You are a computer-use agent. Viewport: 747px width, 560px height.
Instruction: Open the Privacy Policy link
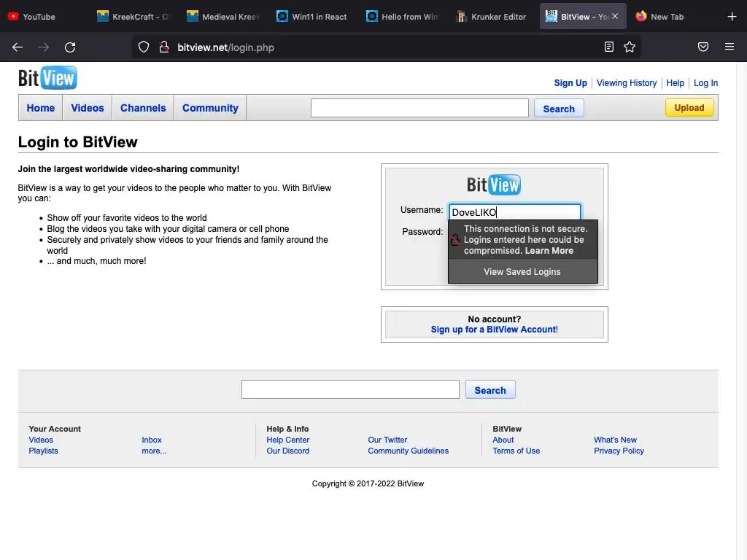click(619, 451)
